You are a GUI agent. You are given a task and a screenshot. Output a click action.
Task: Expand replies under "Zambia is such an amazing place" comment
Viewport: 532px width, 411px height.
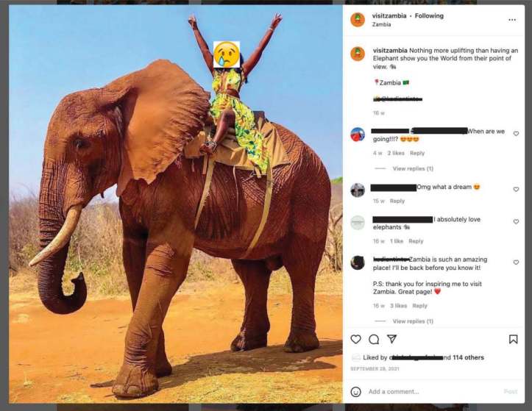(x=413, y=321)
